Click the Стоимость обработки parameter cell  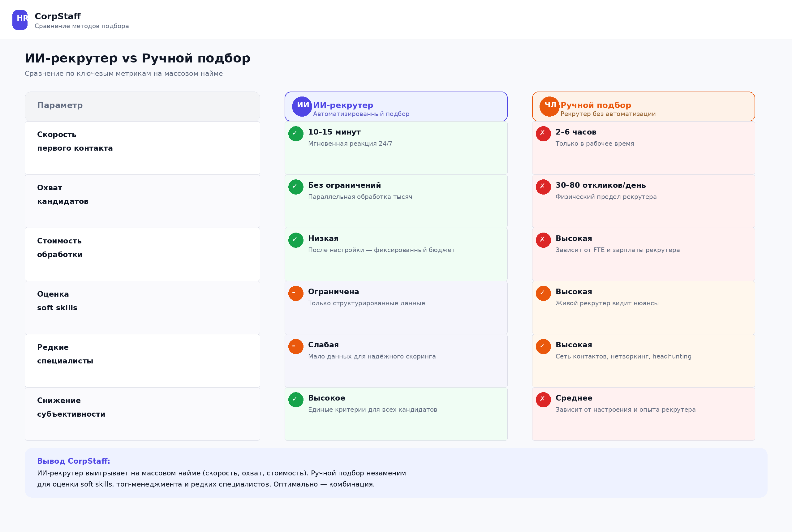tap(143, 255)
